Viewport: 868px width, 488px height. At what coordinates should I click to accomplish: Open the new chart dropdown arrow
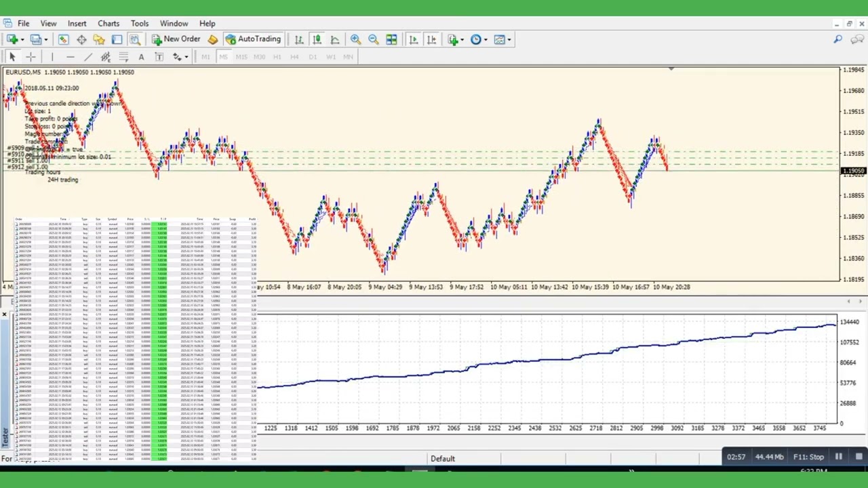click(22, 39)
